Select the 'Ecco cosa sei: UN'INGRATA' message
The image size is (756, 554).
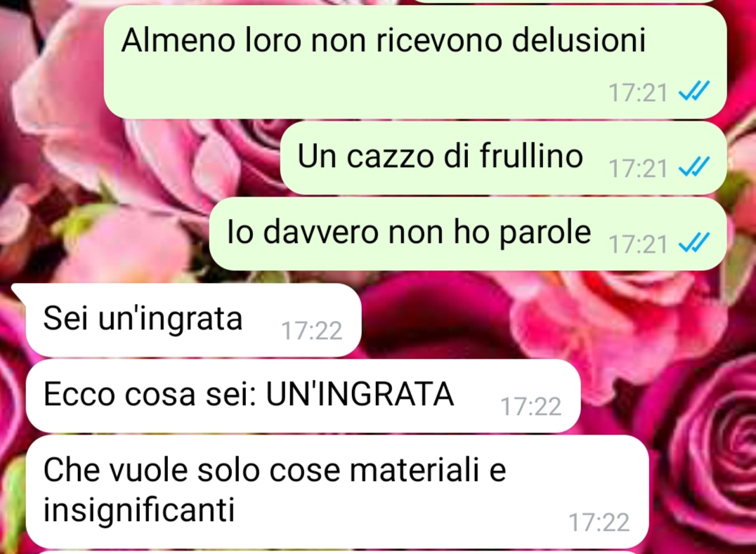tap(303, 395)
